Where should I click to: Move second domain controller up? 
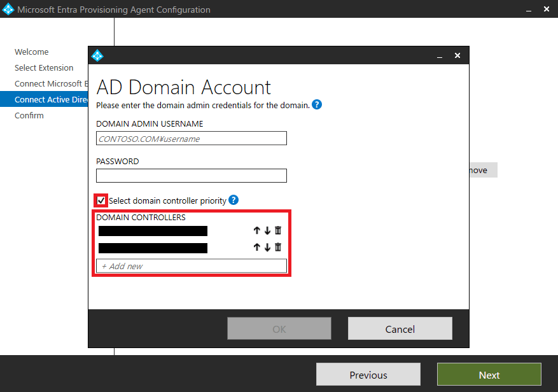256,247
